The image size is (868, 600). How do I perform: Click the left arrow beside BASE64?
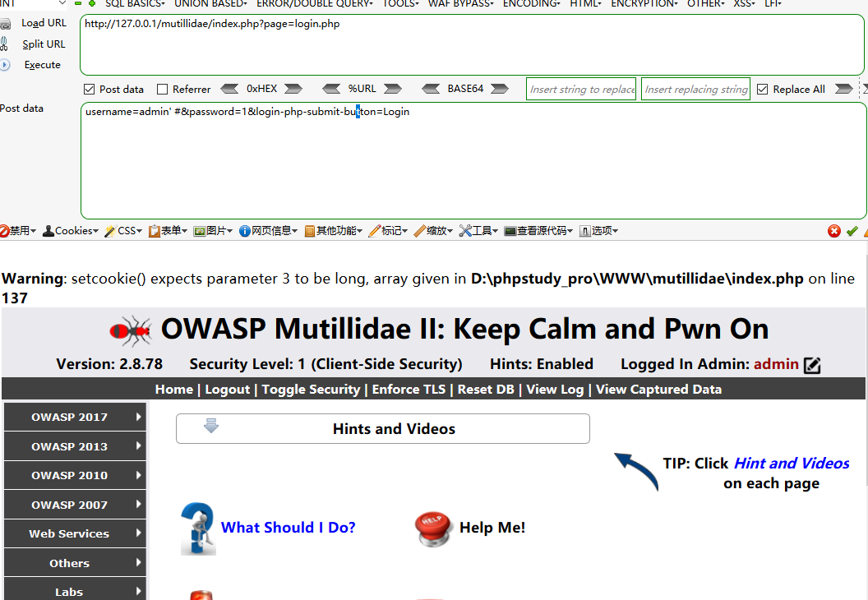pos(431,89)
